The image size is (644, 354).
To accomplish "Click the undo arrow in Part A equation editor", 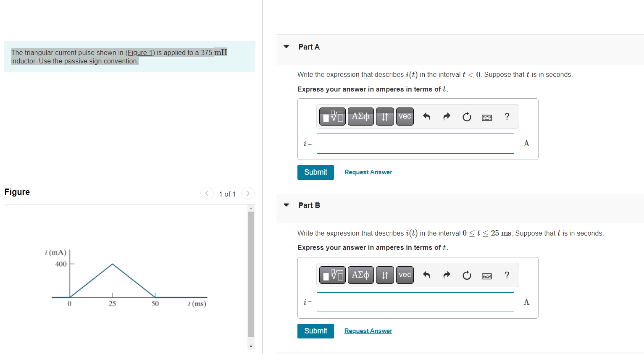I will point(426,117).
